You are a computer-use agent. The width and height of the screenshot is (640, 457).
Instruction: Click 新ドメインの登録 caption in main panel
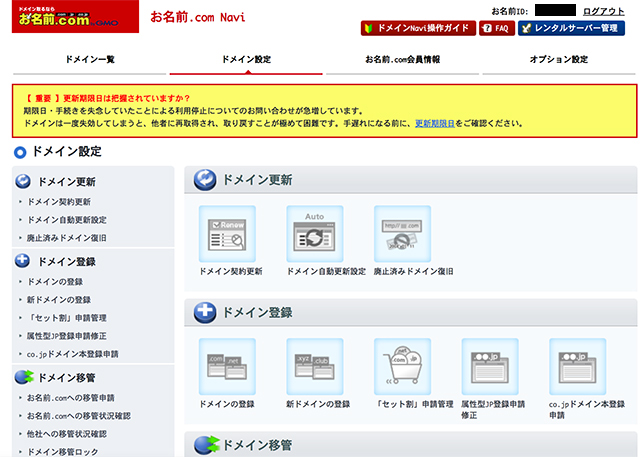(318, 404)
